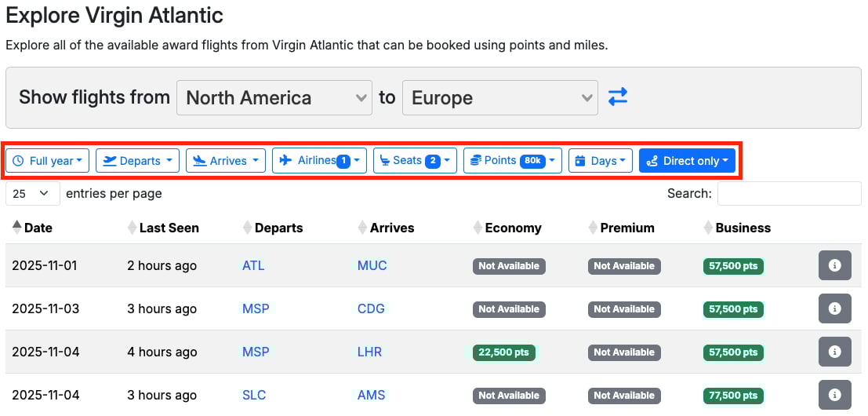Click the 22,500 pts Economy badge
The width and height of the screenshot is (868, 416).
(x=504, y=352)
